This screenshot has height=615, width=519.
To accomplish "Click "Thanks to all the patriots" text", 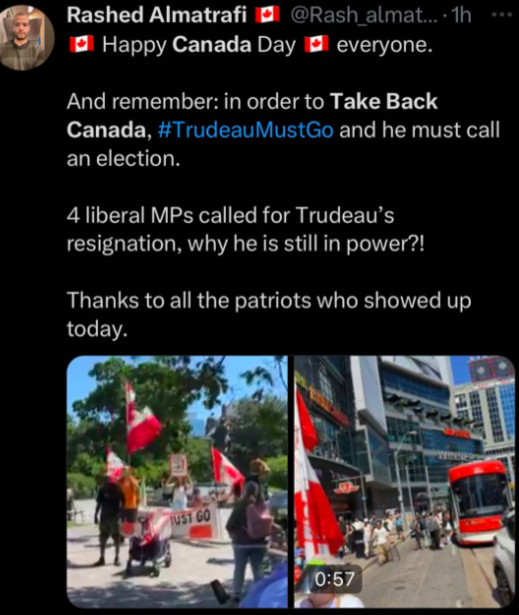I will point(269,314).
